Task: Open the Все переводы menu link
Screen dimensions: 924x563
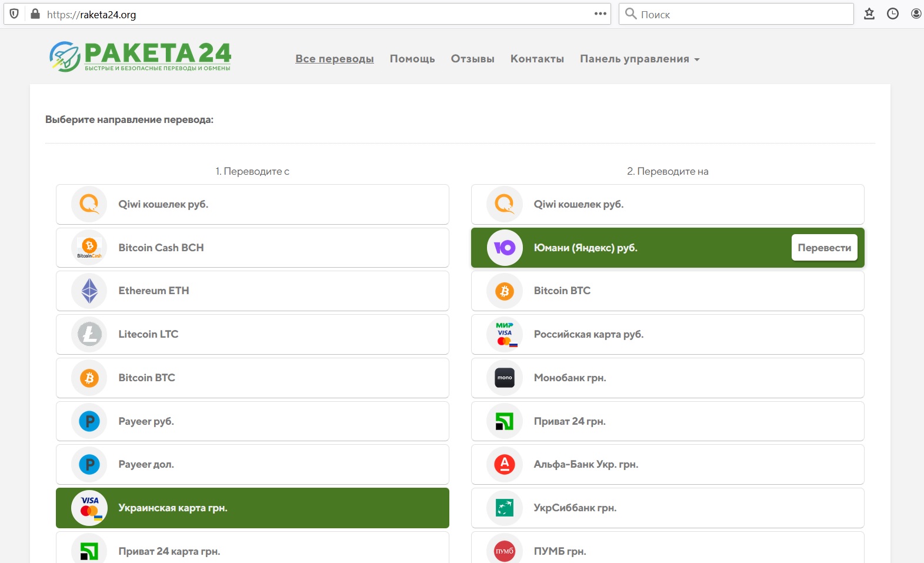Action: tap(335, 59)
